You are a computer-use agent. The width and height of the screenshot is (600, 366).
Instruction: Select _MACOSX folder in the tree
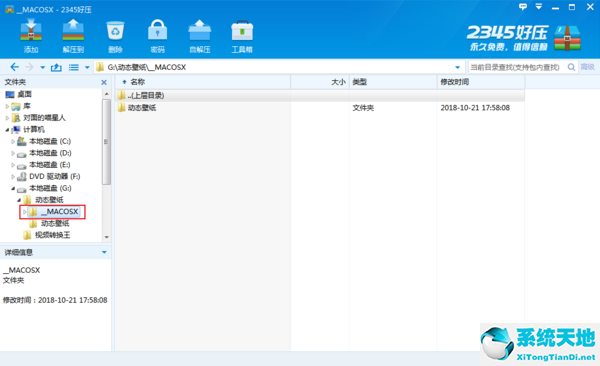(60, 212)
